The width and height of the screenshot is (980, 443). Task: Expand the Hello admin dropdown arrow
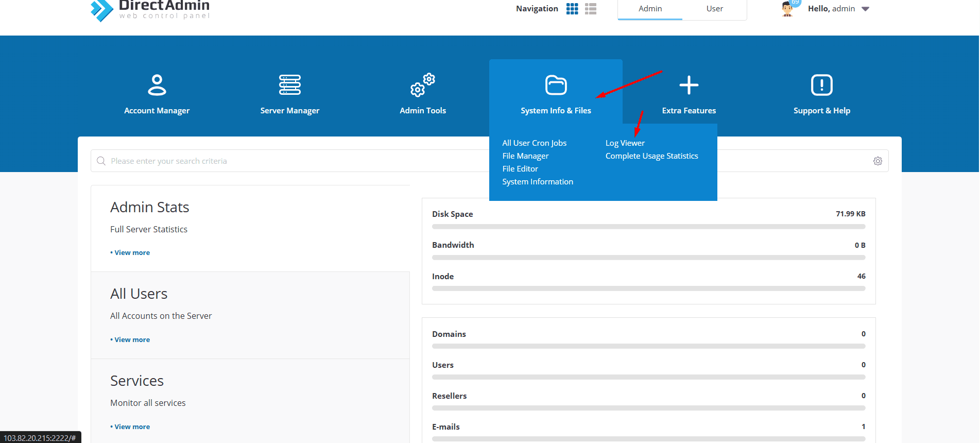(865, 9)
